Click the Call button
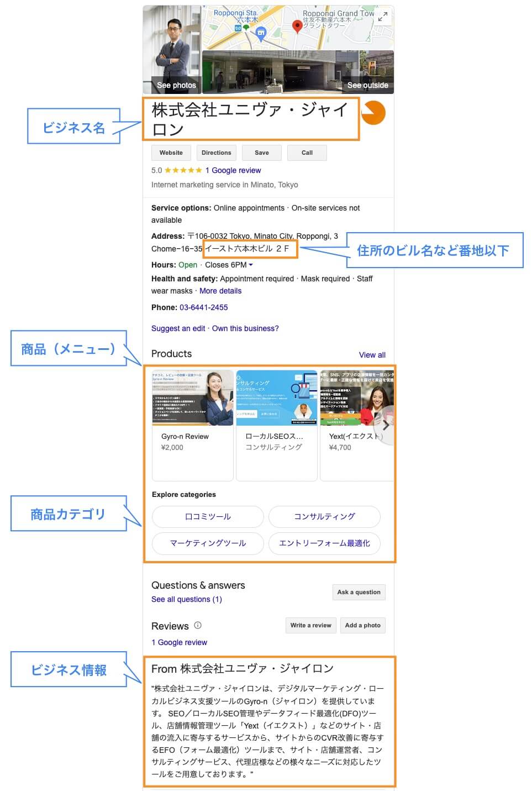Viewport: 532px width, 791px height. coord(307,153)
